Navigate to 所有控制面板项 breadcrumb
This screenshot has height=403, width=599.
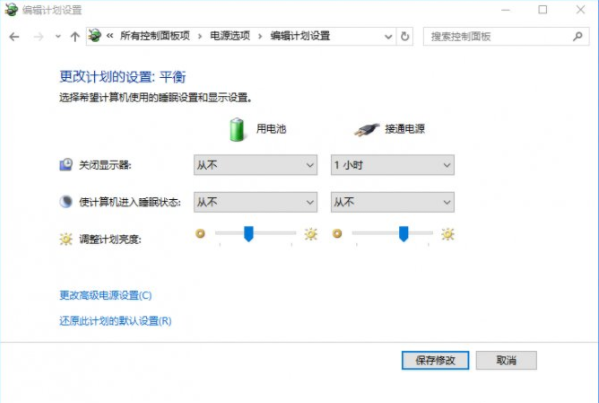point(155,36)
